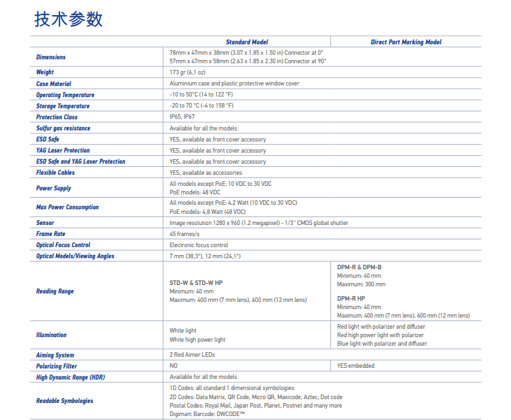Click the Max Power Consumption label
The height and width of the screenshot is (420, 511).
click(67, 207)
